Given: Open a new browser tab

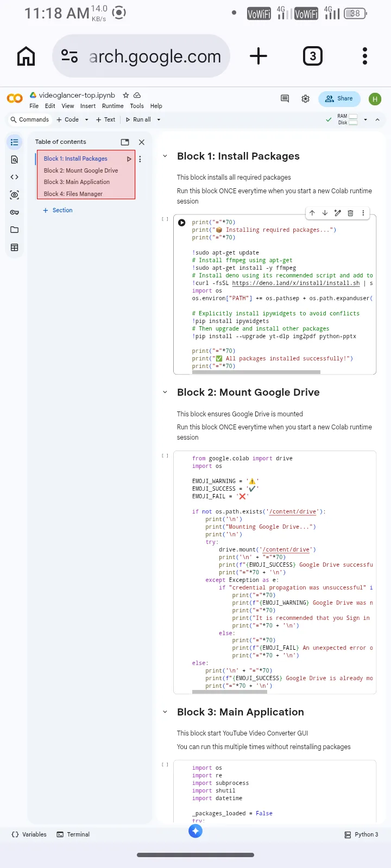Looking at the screenshot, I should (x=258, y=56).
